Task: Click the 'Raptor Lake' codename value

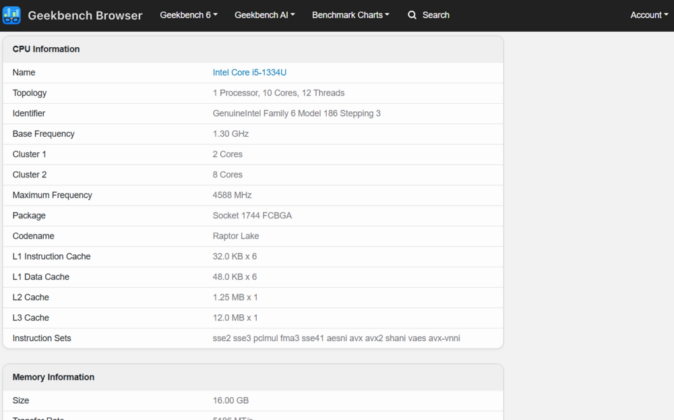Action: click(236, 236)
